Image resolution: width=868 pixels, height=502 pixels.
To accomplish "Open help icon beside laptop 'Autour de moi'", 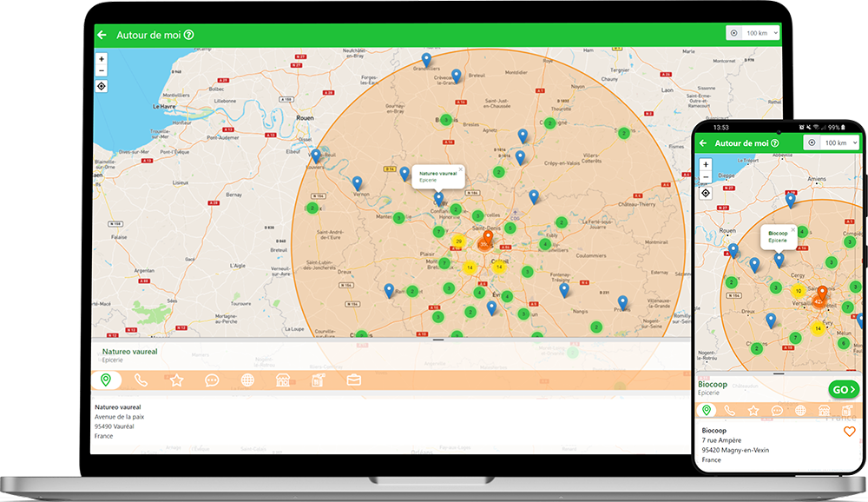I will 188,35.
